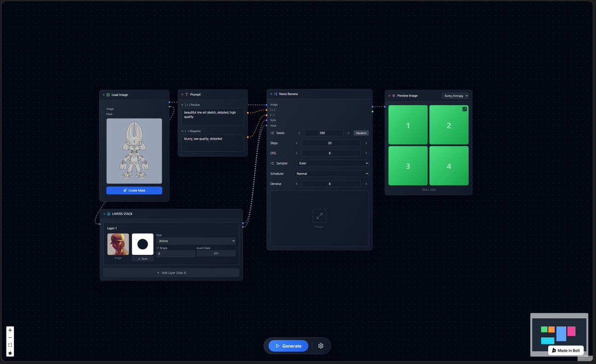Click the green output port of Nano Banana
Screen dimensions: 596x364
[x=372, y=111]
